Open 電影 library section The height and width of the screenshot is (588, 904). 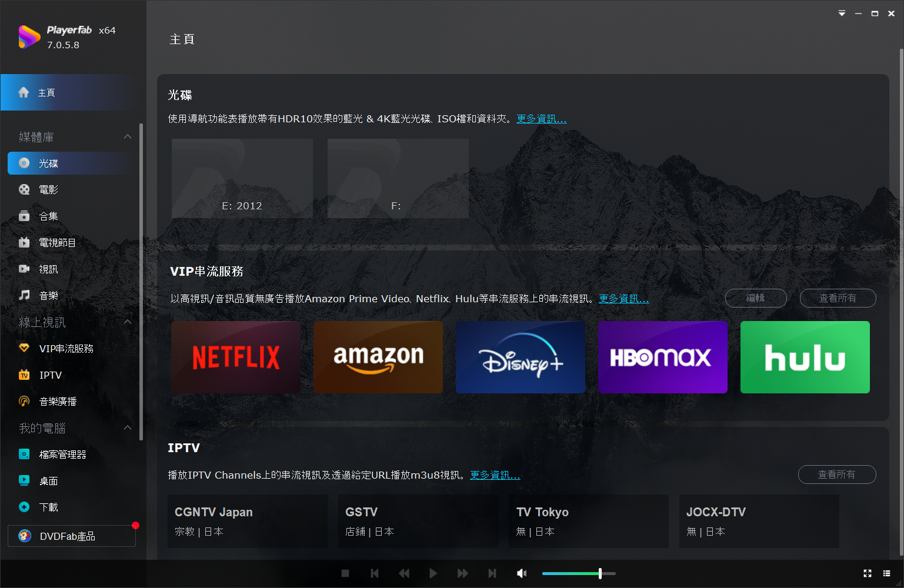click(73, 189)
